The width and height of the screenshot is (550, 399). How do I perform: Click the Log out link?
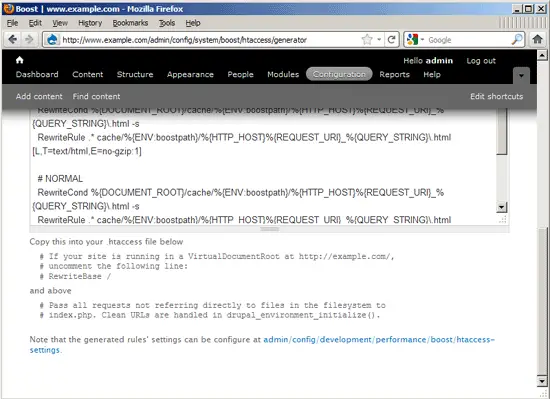[x=481, y=61]
